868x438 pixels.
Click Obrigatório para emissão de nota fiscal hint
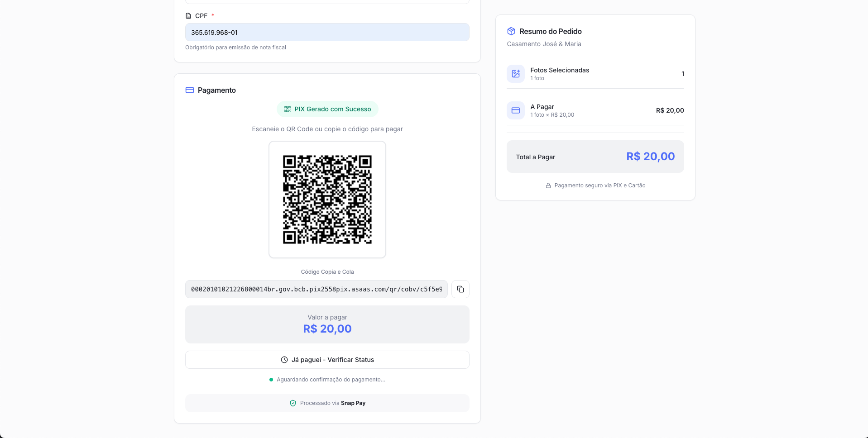235,48
